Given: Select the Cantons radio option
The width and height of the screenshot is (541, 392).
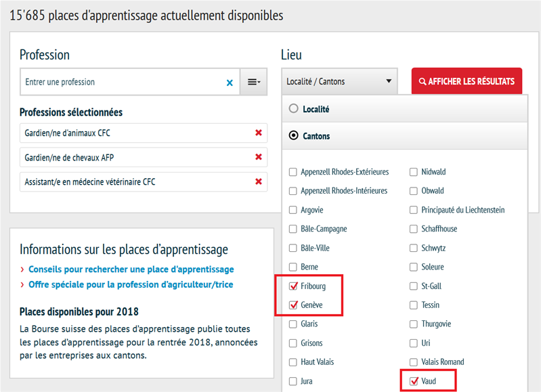Looking at the screenshot, I should (x=293, y=135).
